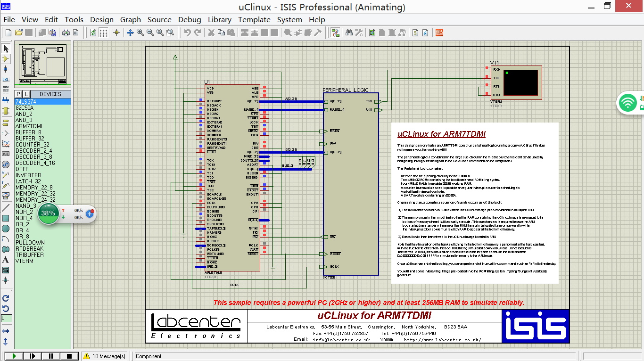The image size is (644, 361).
Task: Select 74LS374 in the devices list
Action: (43, 102)
